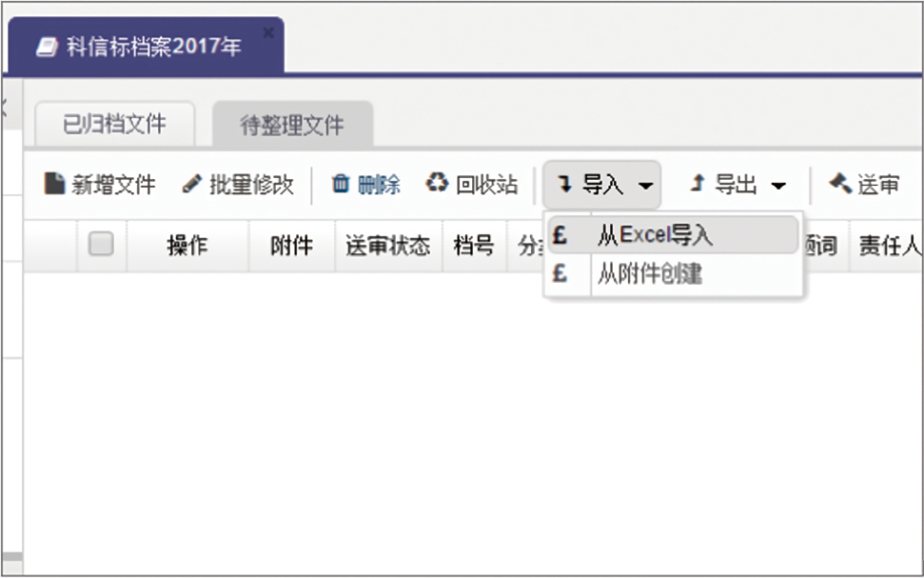This screenshot has width=924, height=578.
Task: Click the book icon on 科信标档案2017年 tab
Action: (x=48, y=48)
